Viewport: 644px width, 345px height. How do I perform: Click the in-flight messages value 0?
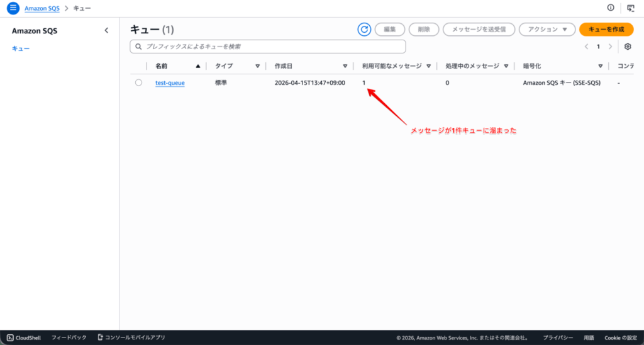click(x=447, y=82)
